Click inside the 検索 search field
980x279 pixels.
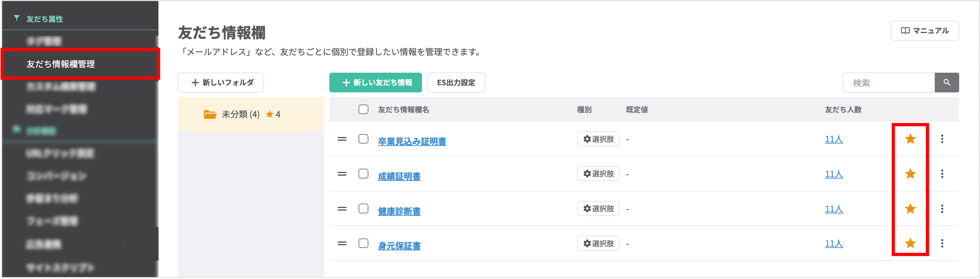[886, 83]
